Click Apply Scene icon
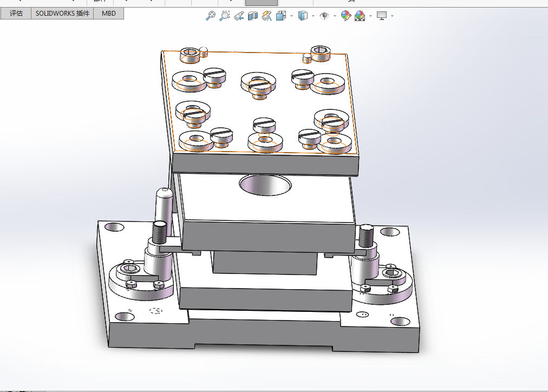Viewport: 548px width, 392px height. pyautogui.click(x=360, y=16)
